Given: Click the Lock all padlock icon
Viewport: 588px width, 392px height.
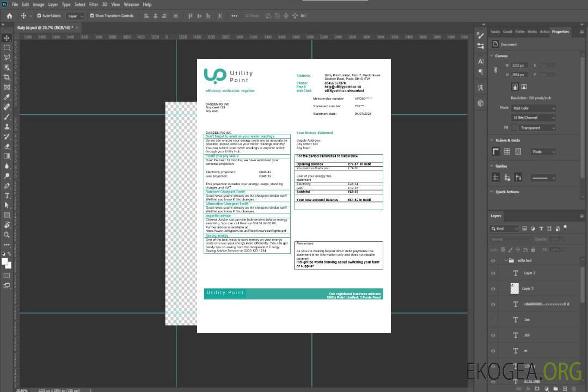Looking at the screenshot, I should tap(533, 249).
